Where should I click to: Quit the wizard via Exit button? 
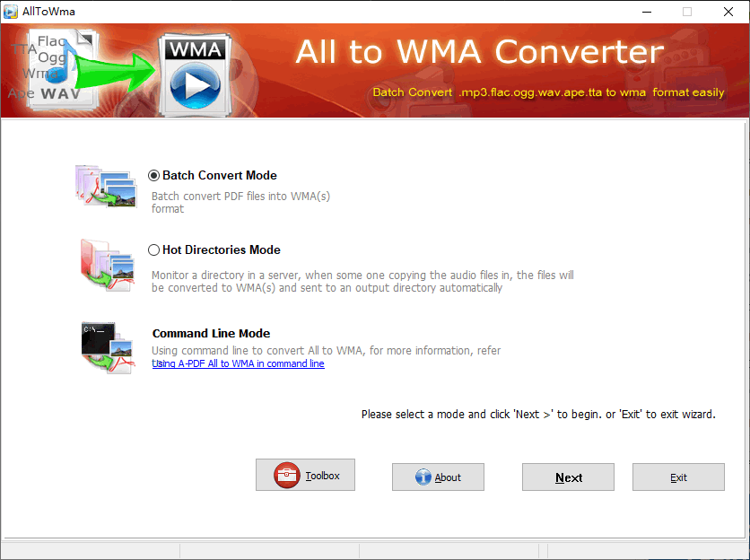[x=678, y=477]
